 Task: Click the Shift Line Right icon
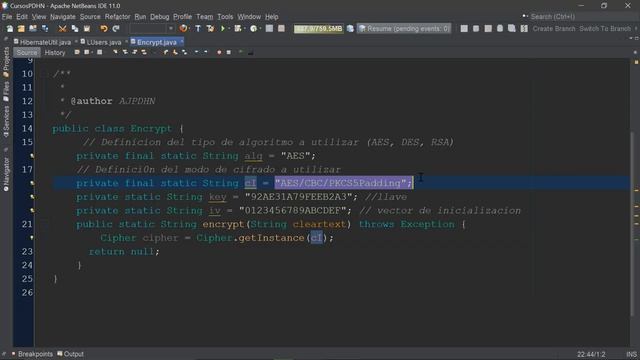coord(206,52)
